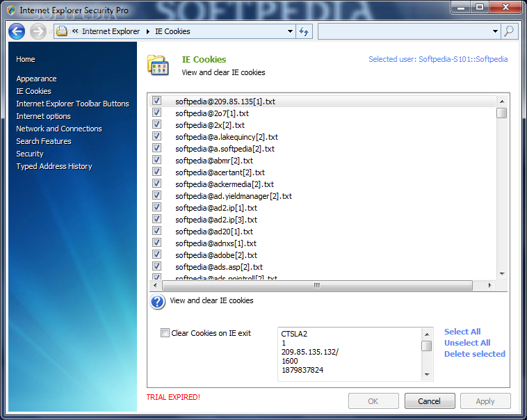Select softpedia@adnxs[1].txt row

[323, 243]
